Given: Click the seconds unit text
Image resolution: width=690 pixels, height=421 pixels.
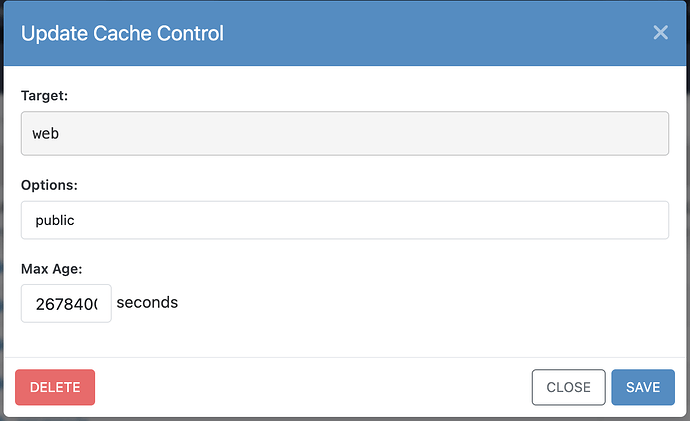Looking at the screenshot, I should click(x=147, y=302).
